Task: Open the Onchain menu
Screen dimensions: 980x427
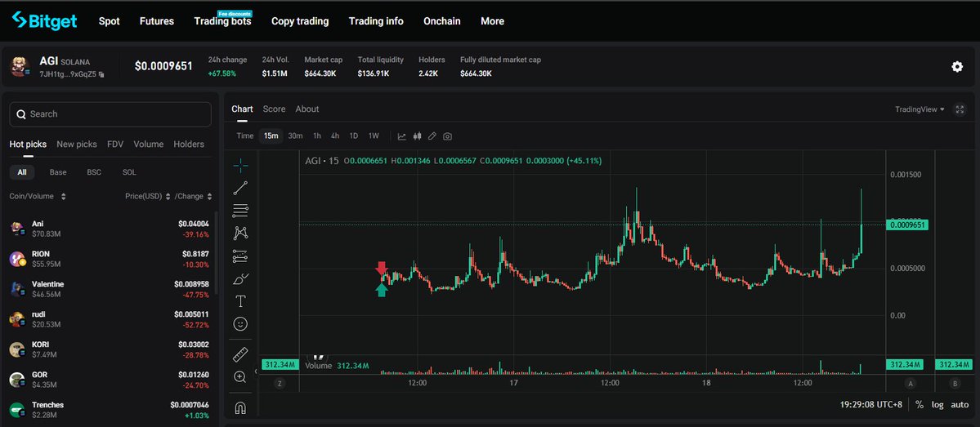Action: click(442, 21)
